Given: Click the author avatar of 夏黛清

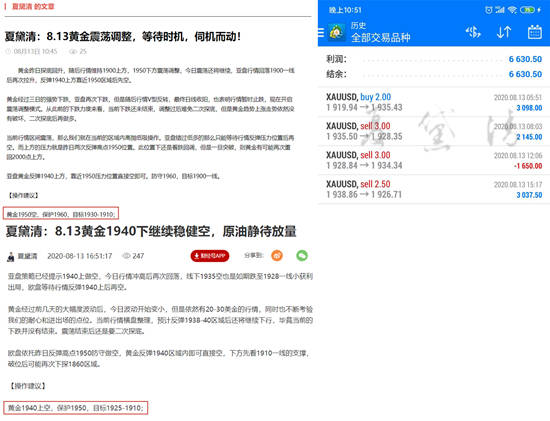Looking at the screenshot, I should point(11,256).
